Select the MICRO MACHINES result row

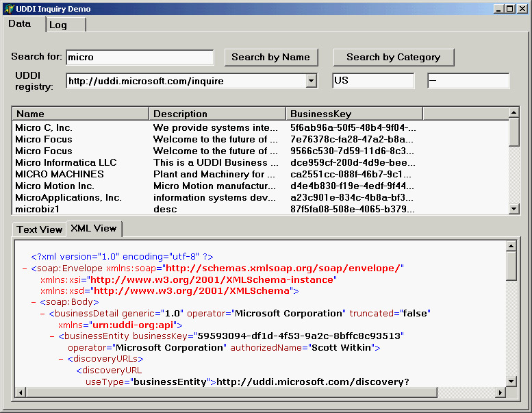coord(60,174)
